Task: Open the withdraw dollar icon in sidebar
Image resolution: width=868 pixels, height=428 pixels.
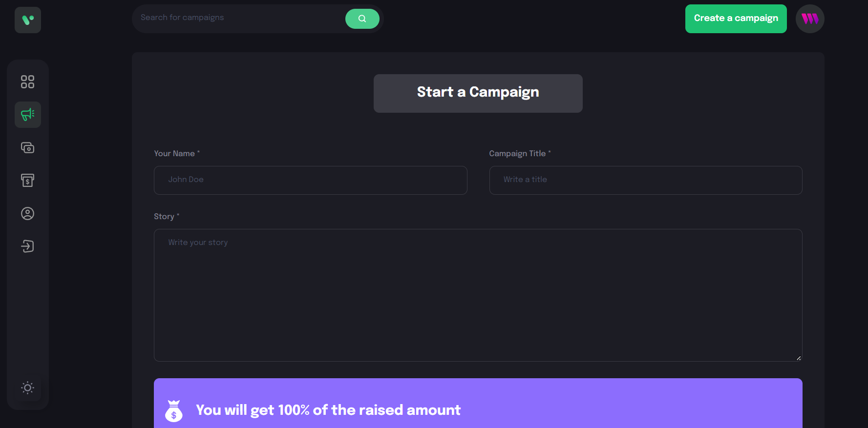Action: (28, 181)
